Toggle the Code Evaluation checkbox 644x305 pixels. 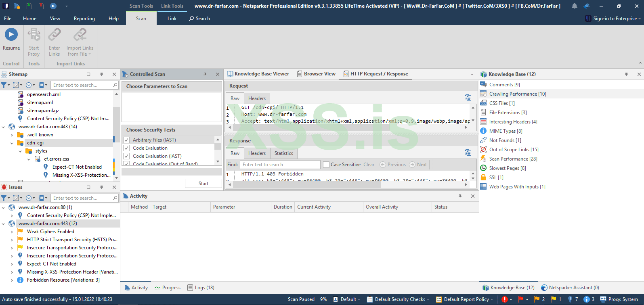click(x=126, y=148)
